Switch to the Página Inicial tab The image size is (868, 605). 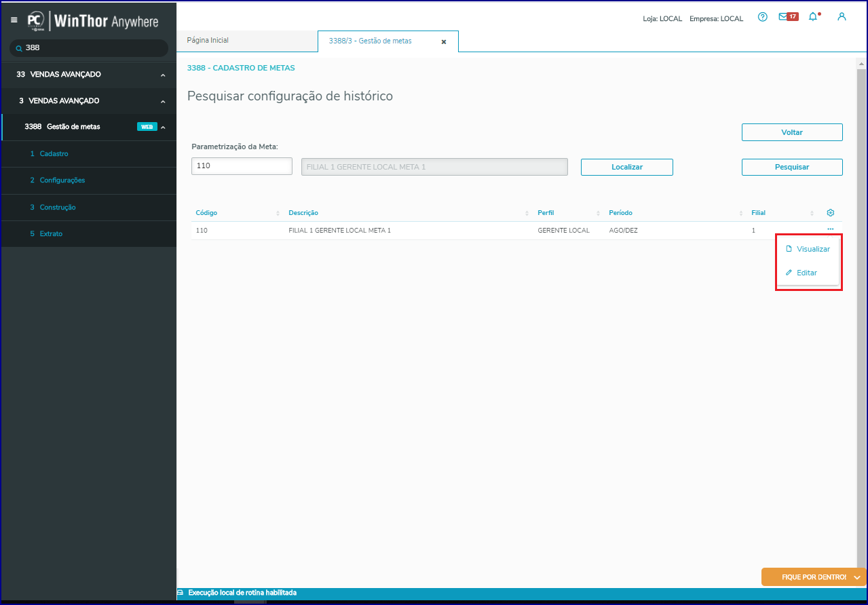pos(246,41)
